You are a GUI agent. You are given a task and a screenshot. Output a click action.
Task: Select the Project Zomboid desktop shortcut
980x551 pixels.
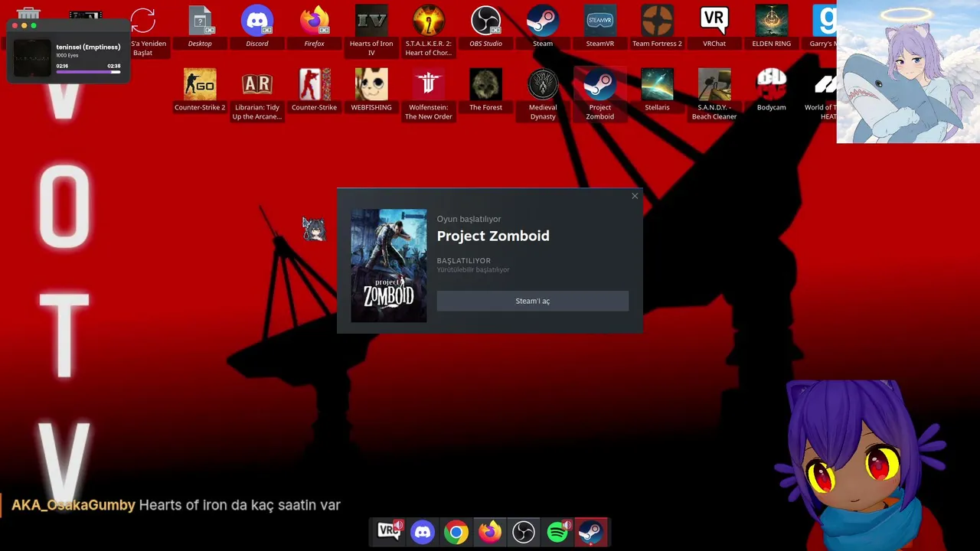pyautogui.click(x=600, y=94)
